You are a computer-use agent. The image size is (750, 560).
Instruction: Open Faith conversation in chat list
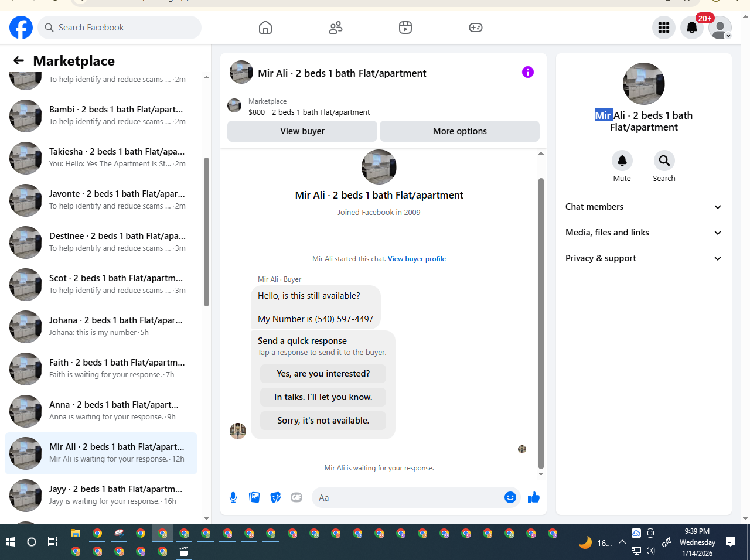(101, 369)
